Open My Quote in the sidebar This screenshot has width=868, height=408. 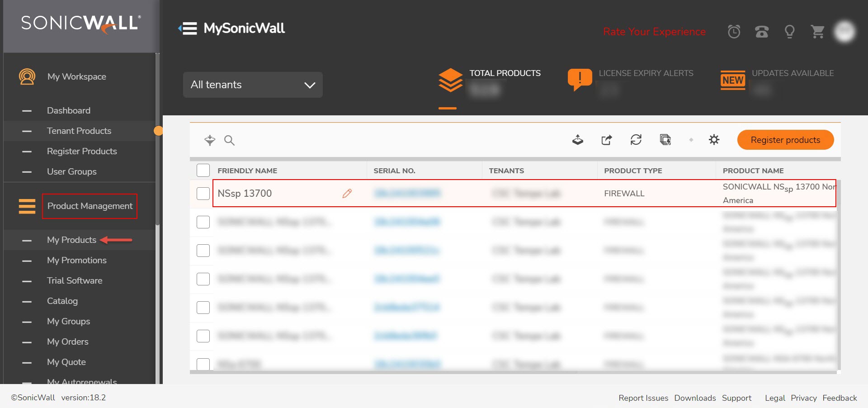(x=66, y=362)
